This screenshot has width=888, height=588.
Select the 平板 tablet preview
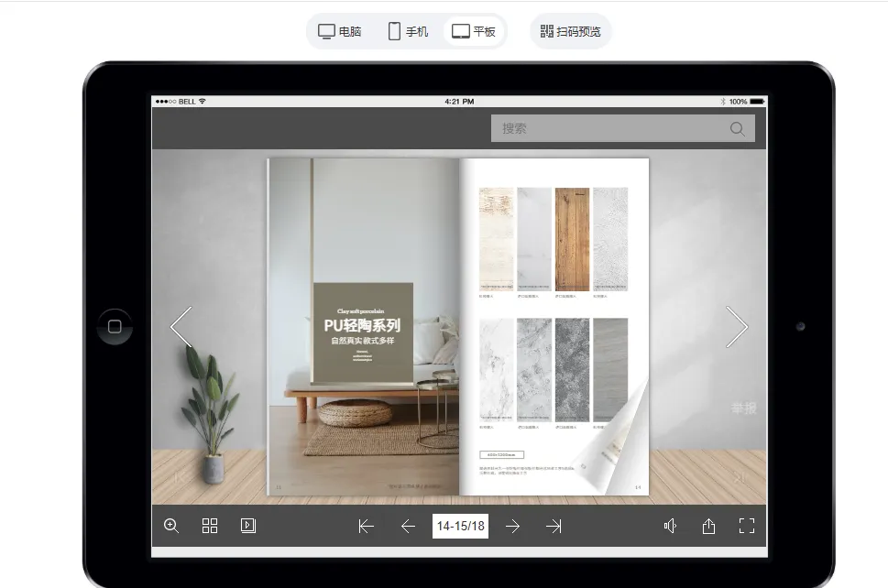474,31
